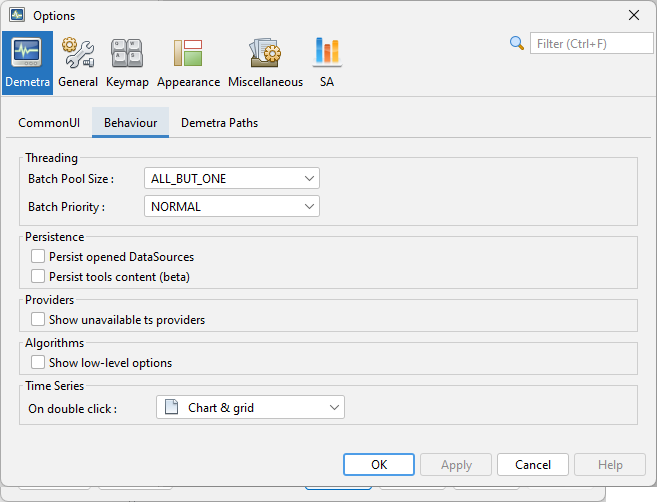657x502 pixels.
Task: Switch to the CommonUI tab
Action: (x=49, y=123)
